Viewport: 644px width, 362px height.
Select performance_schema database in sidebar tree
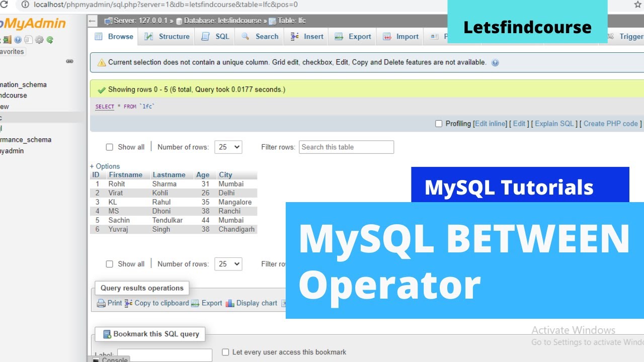26,140
